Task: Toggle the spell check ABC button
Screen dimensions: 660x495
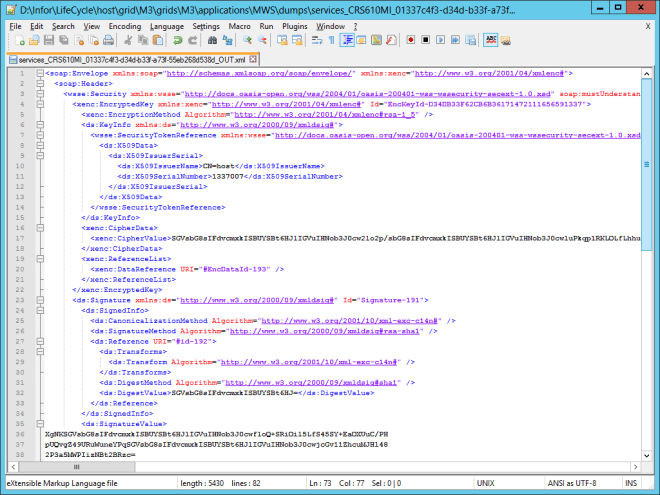Action: 491,40
